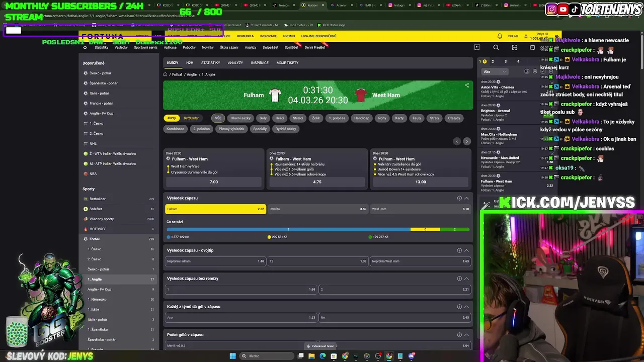644x362 pixels.
Task: Click the bookmark icon in the betslip header
Action: [527, 71]
